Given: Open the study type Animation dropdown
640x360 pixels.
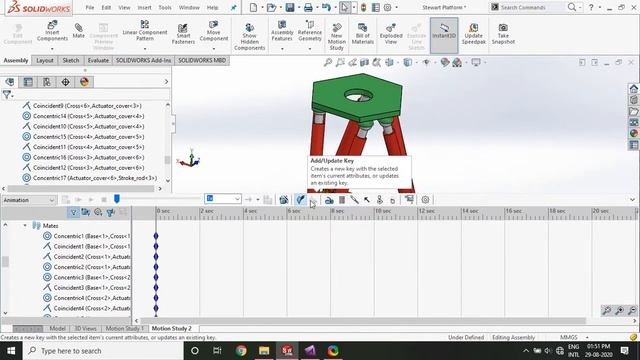Looking at the screenshot, I should click(29, 200).
